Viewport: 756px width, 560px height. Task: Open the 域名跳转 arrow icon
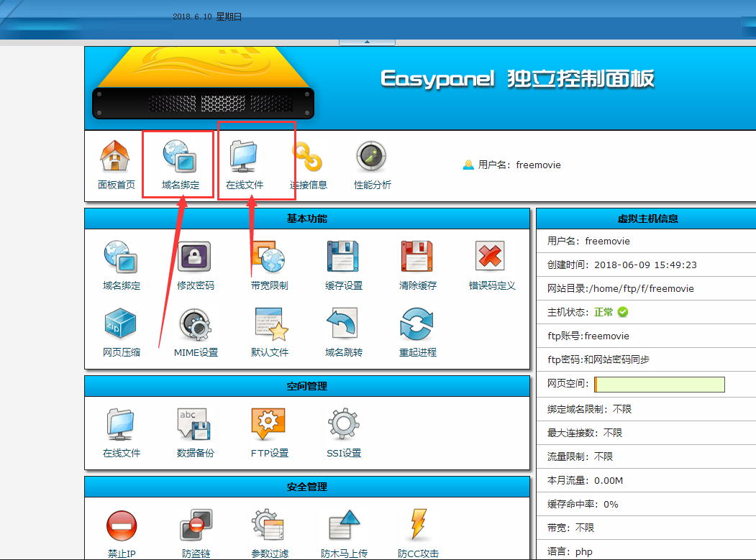point(343,323)
